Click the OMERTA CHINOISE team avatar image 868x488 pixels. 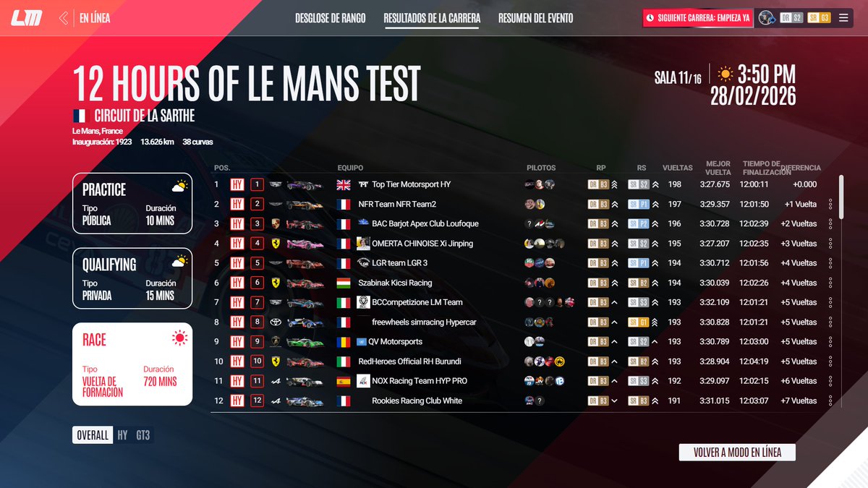point(364,243)
